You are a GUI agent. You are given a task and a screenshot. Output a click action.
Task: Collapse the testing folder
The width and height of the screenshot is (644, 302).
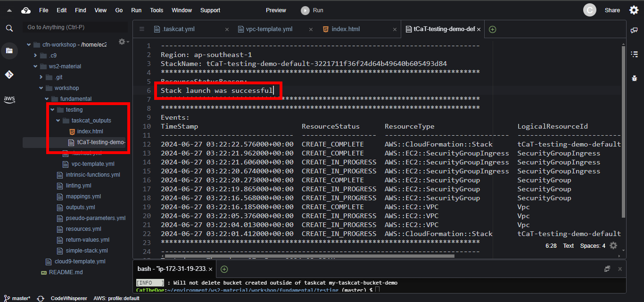(x=52, y=110)
